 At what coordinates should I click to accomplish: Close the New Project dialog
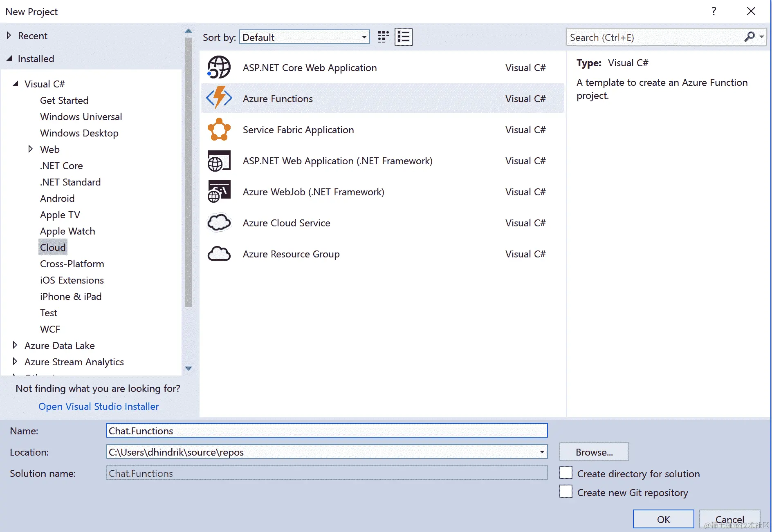coord(751,11)
